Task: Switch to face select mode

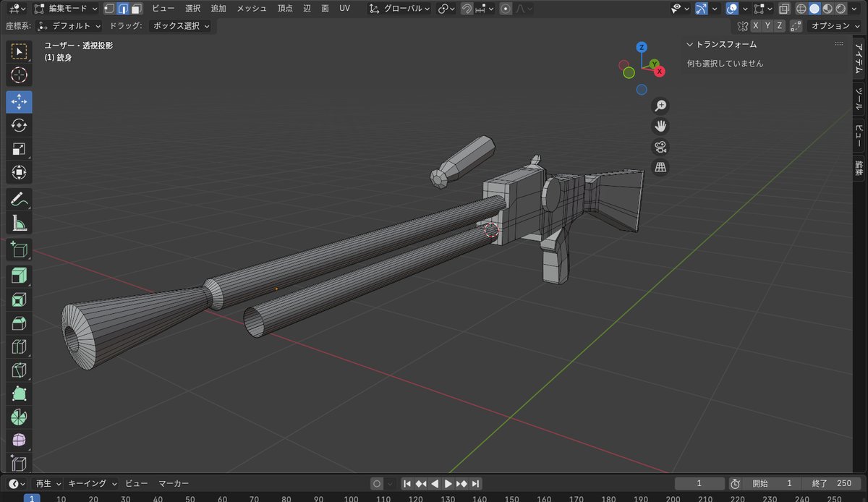Action: point(137,9)
